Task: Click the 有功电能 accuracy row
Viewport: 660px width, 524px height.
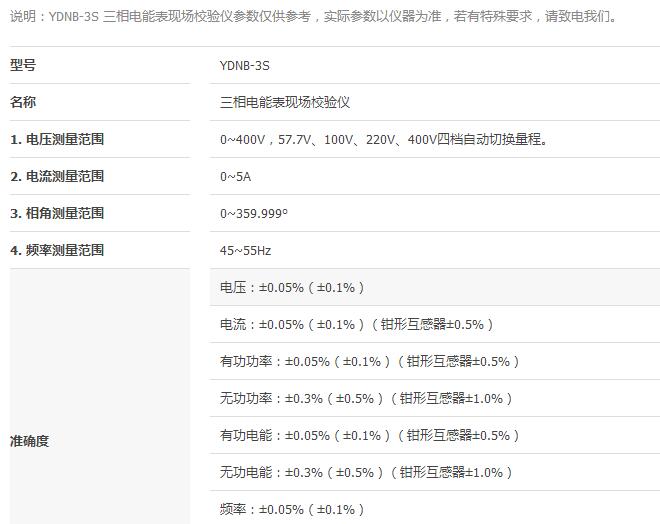Action: tap(370, 435)
